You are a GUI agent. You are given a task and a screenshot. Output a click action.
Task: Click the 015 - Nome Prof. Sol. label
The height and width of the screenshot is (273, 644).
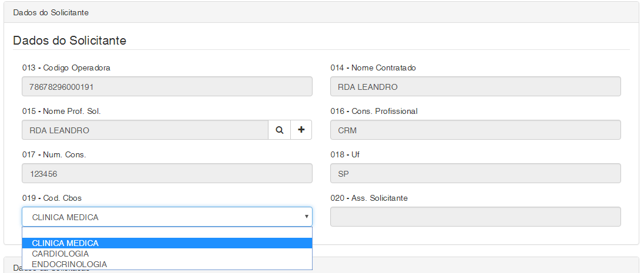point(57,111)
